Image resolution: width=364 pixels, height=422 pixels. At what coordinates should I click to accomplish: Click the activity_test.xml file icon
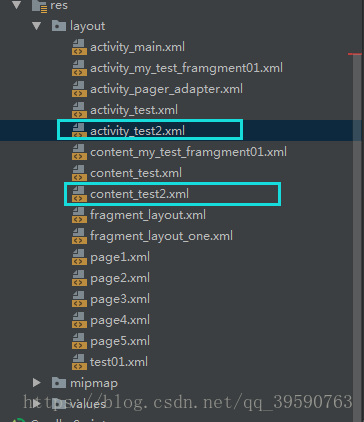(79, 110)
